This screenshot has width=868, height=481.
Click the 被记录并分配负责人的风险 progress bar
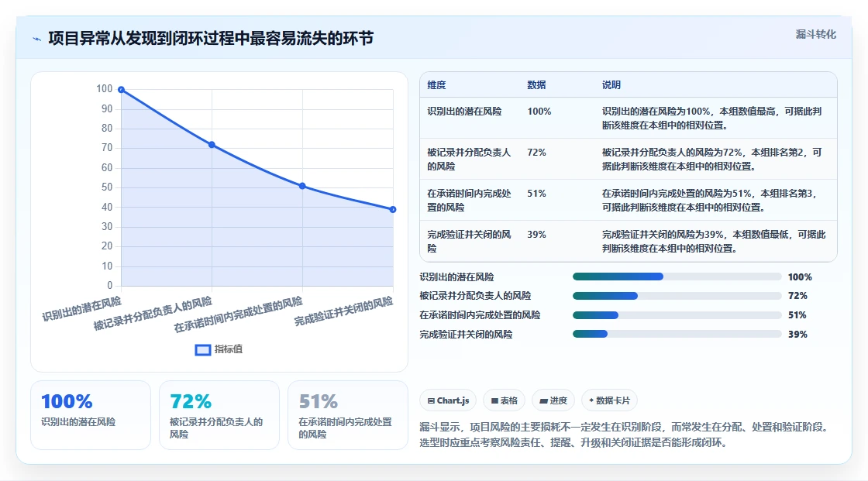pos(677,296)
